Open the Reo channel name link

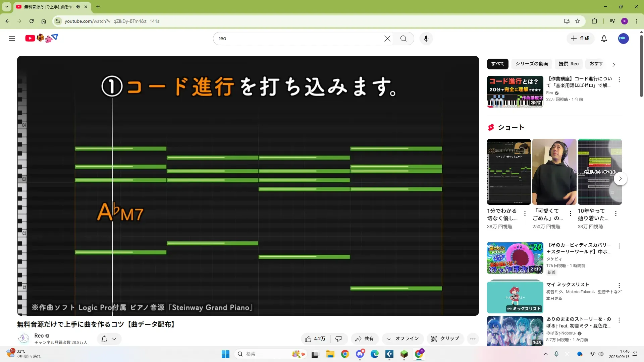point(39,336)
